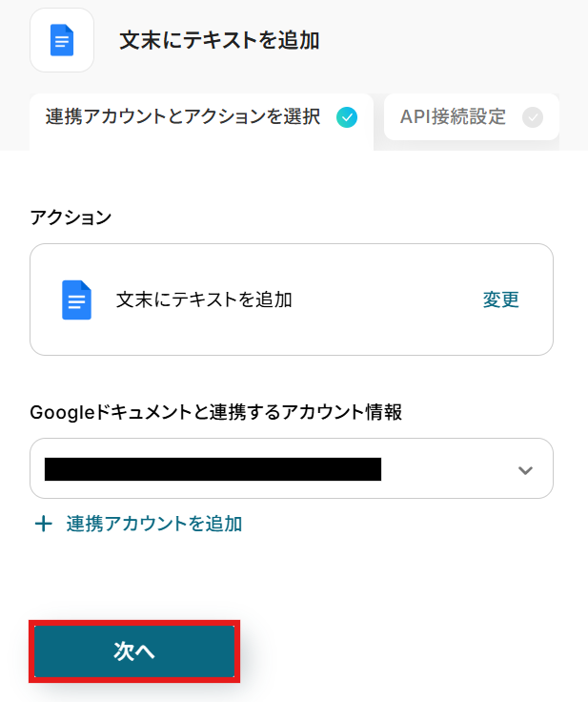
Task: Select the 連携アカウントとアクションを選択 tab
Action: [201, 122]
